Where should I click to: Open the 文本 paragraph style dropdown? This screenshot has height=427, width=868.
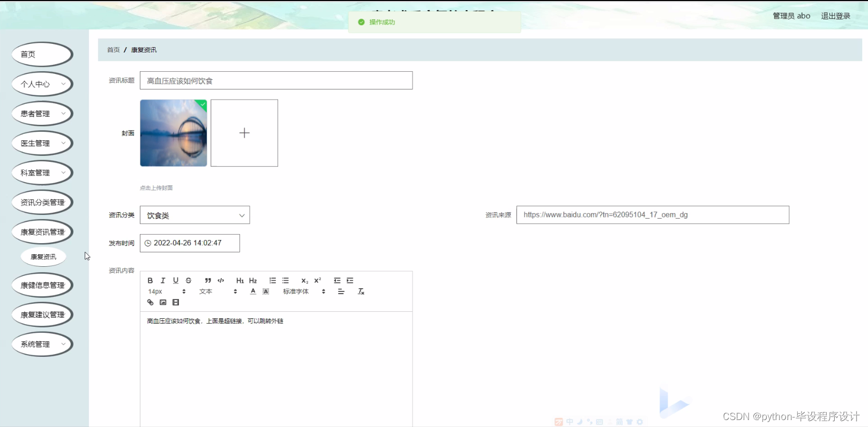click(218, 291)
